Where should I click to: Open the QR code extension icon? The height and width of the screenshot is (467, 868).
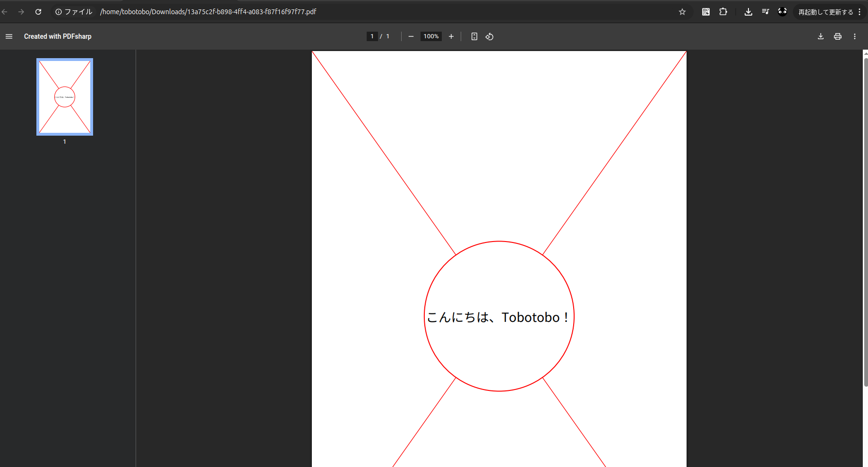pos(706,12)
